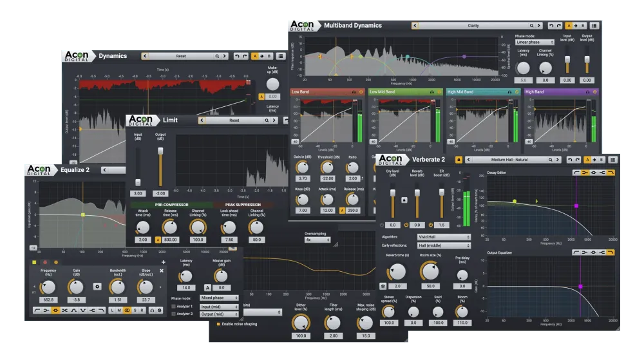
Task: Switch to state B in Multiband Dynamics
Action: click(x=583, y=26)
